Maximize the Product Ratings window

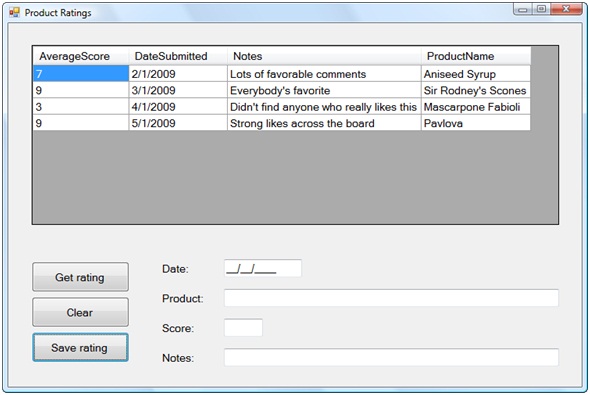(x=541, y=9)
